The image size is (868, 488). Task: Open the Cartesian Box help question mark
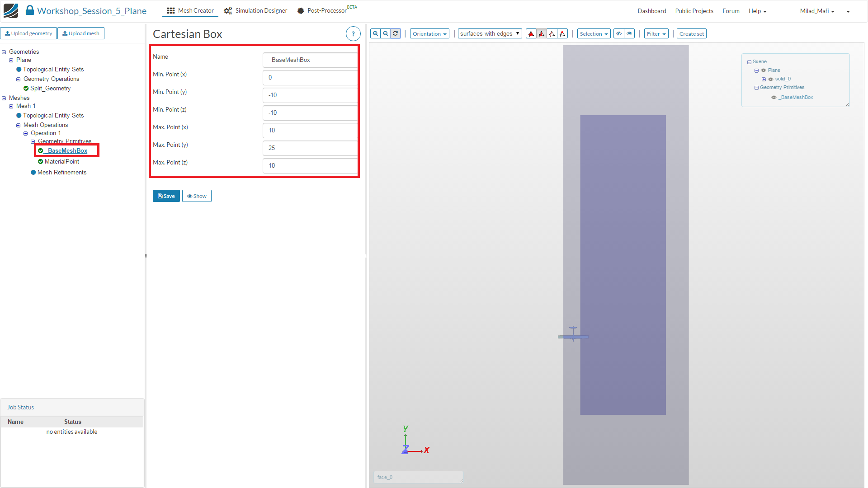coord(353,34)
